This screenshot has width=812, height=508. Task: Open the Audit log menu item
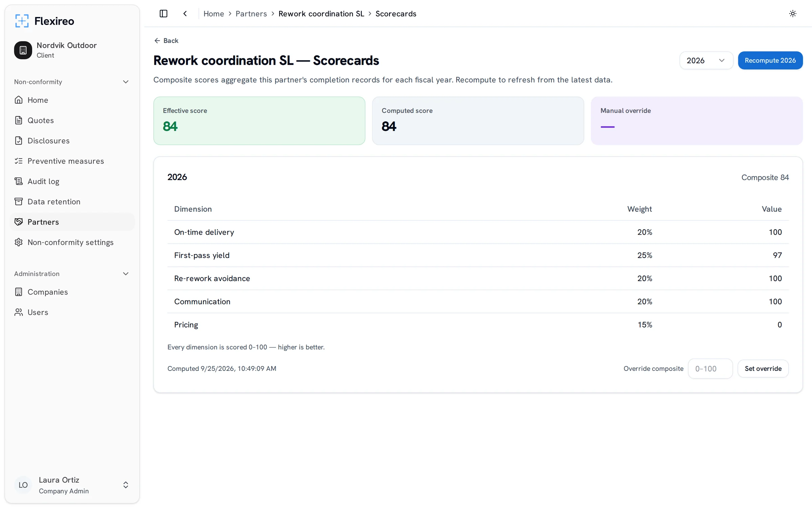[x=72, y=181]
